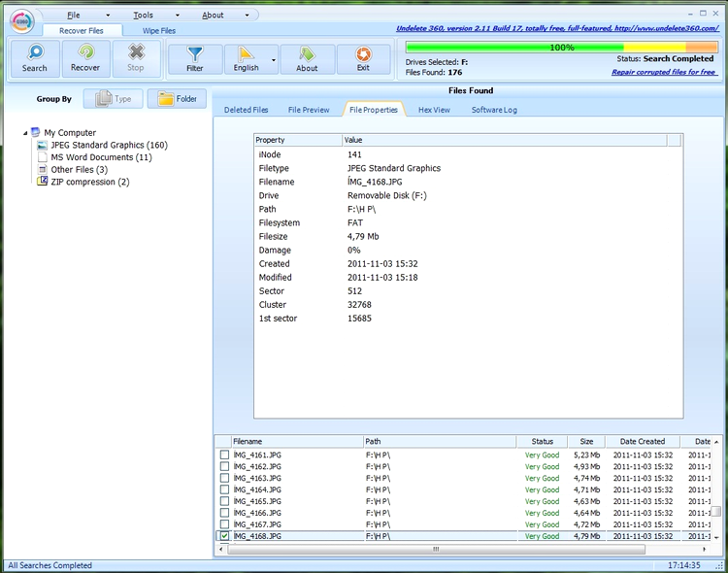Select the IMG_4165.JPG filename entry
The width and height of the screenshot is (728, 573).
click(257, 501)
